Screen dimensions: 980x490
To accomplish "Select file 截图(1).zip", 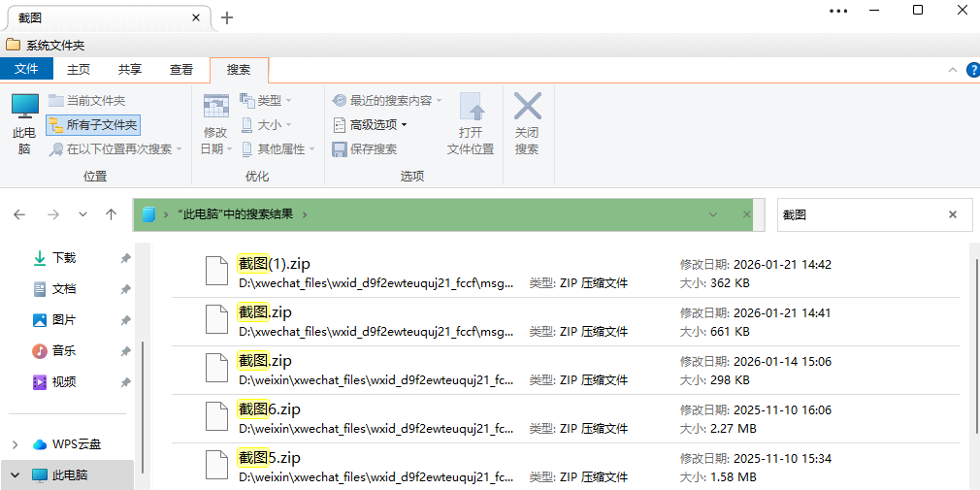I will (x=566, y=273).
